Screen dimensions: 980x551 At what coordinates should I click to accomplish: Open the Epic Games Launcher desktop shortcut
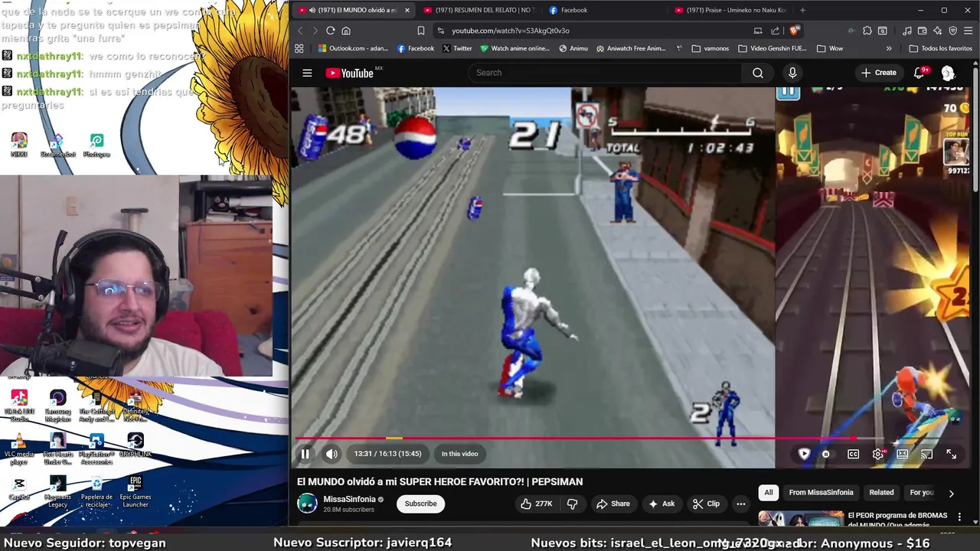click(x=136, y=491)
